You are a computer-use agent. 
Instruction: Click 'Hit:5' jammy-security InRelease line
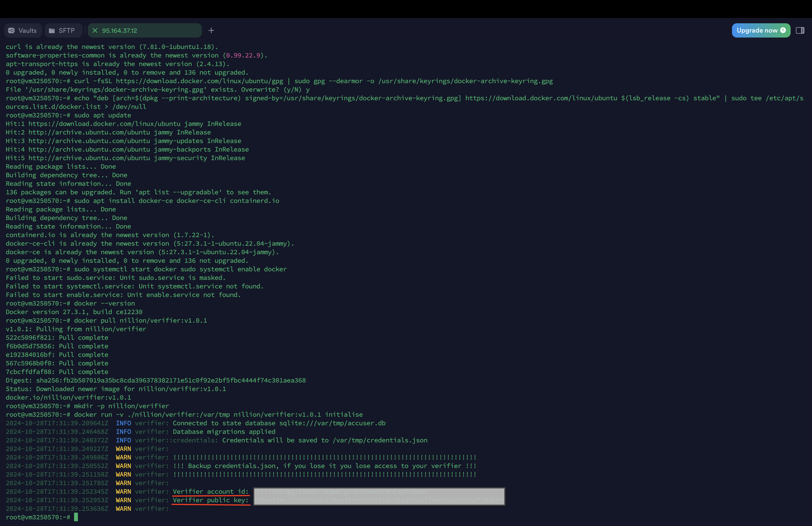pos(125,158)
